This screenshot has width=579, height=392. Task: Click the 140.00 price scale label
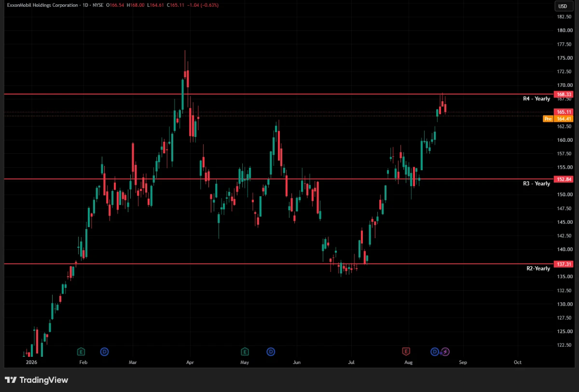[x=564, y=250]
